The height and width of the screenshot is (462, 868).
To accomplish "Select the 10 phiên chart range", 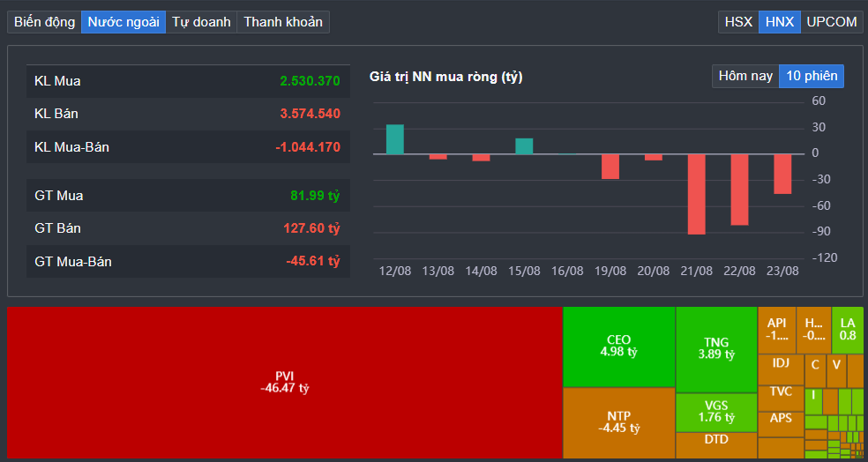I will [x=812, y=76].
